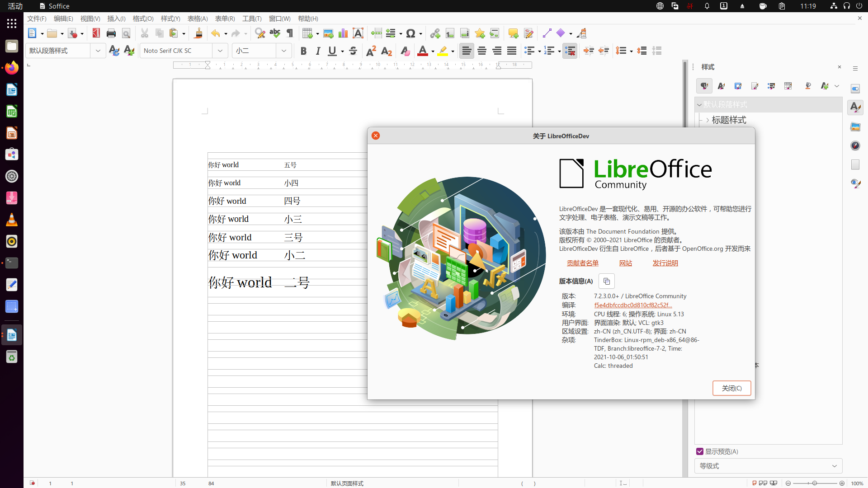Open the 工具(T) menu

point(252,19)
